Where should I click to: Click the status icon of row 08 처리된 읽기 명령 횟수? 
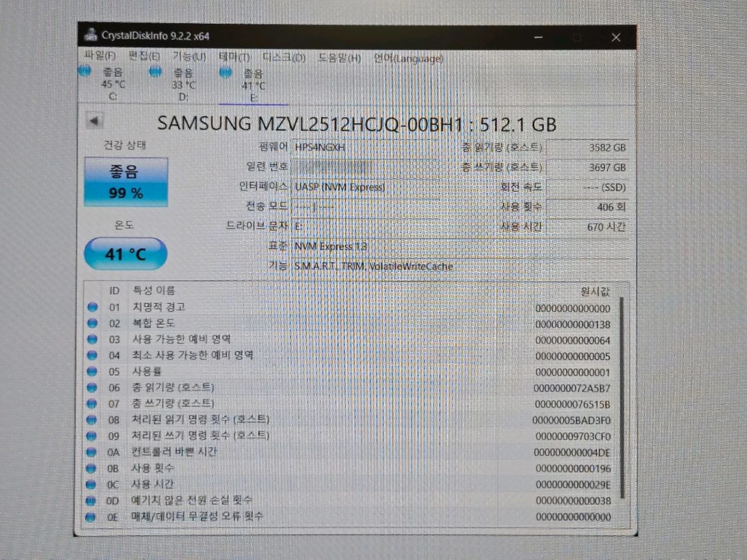tap(91, 420)
